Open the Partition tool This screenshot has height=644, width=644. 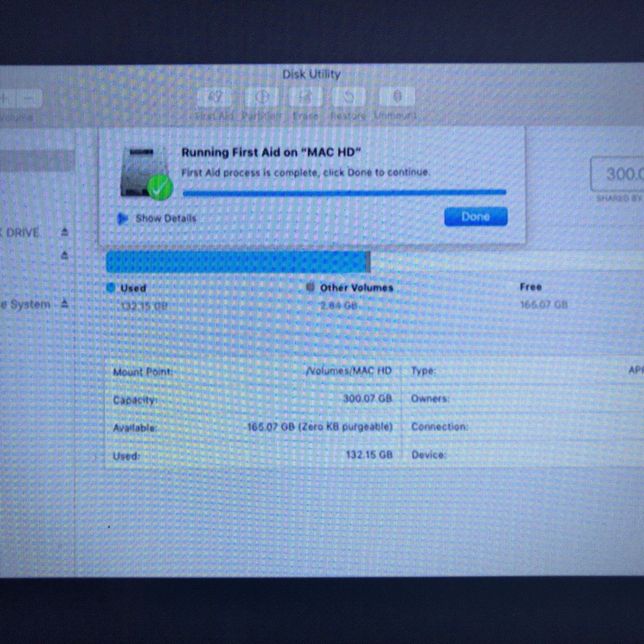point(261,98)
